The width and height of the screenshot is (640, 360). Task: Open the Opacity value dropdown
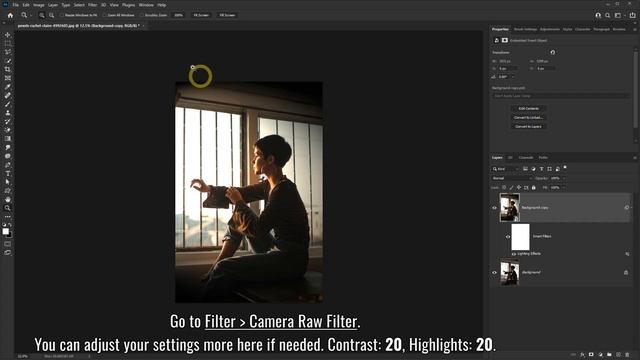(x=564, y=178)
